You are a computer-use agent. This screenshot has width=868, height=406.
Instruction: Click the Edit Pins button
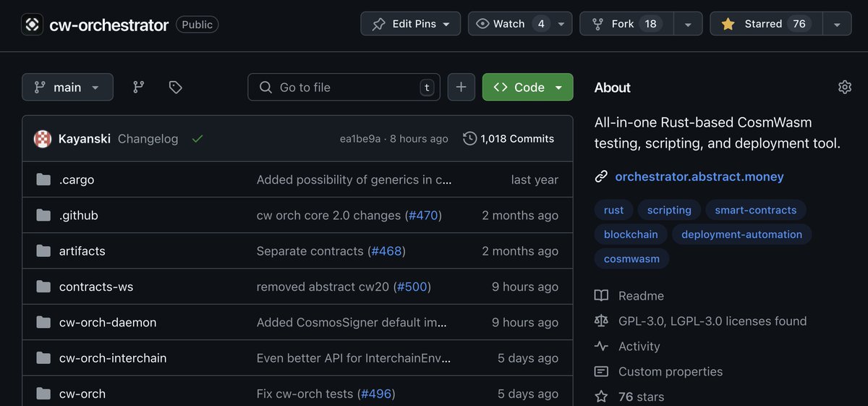tap(411, 24)
